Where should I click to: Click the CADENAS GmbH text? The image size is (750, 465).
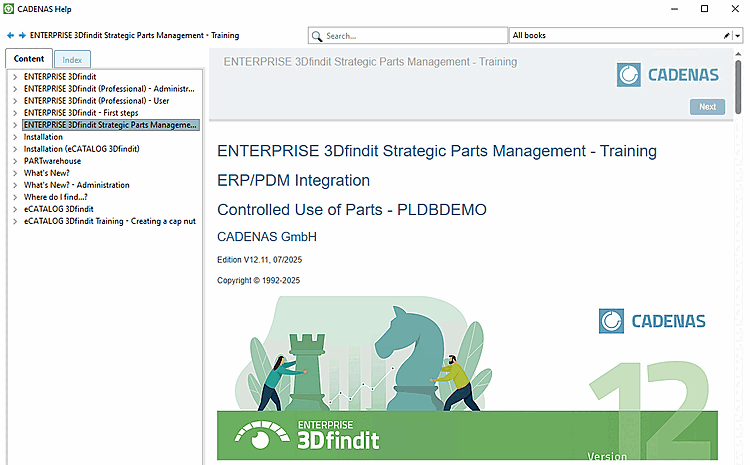click(x=267, y=237)
